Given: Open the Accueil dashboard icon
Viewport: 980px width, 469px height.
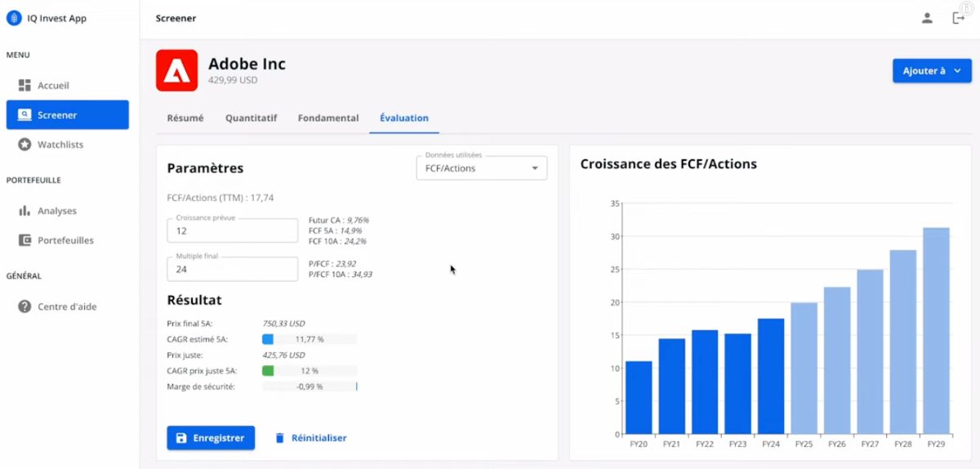Looking at the screenshot, I should tap(24, 85).
